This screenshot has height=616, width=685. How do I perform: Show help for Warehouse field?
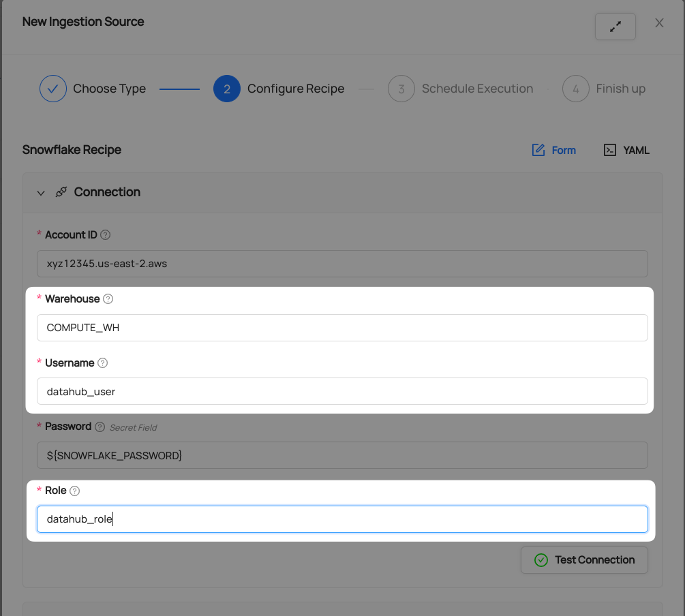(108, 299)
